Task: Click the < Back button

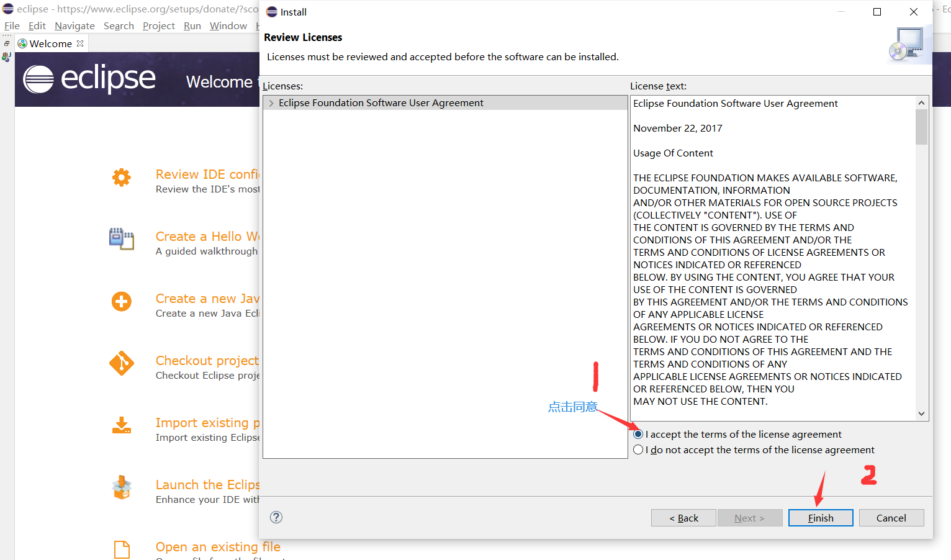Action: tap(683, 518)
